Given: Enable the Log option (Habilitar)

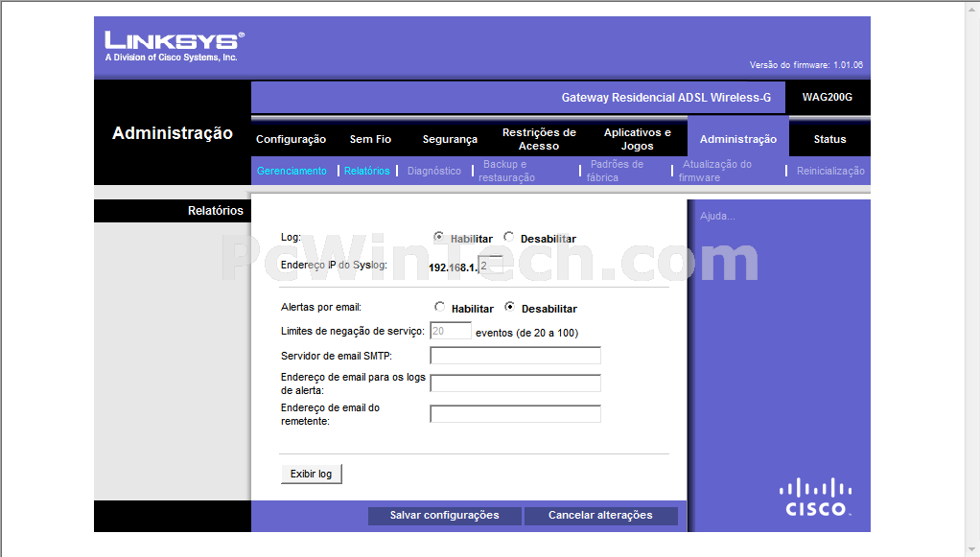Looking at the screenshot, I should [439, 237].
